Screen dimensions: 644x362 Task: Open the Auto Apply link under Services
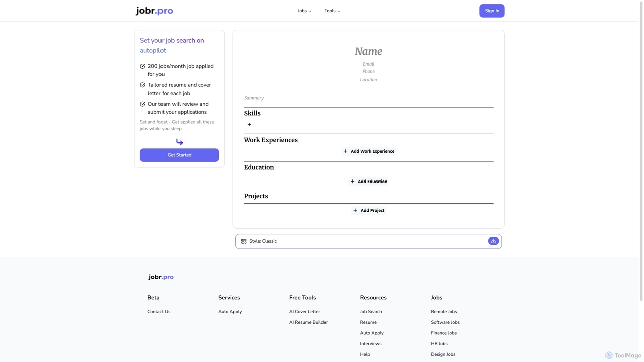coord(230,312)
